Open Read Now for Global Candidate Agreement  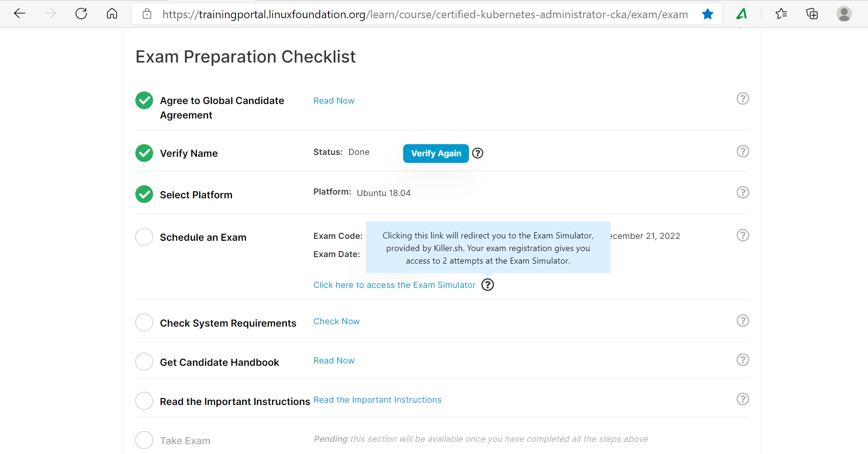pyautogui.click(x=334, y=101)
